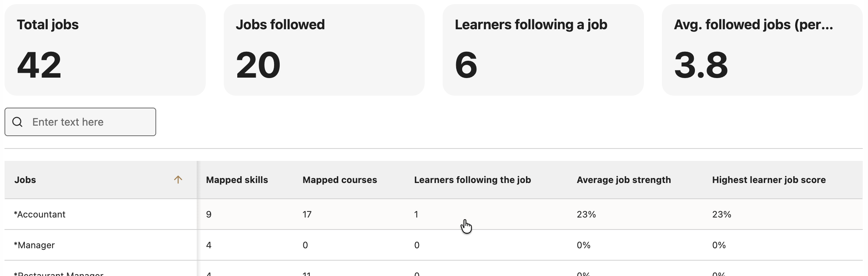Click the search magnifier icon

point(17,122)
